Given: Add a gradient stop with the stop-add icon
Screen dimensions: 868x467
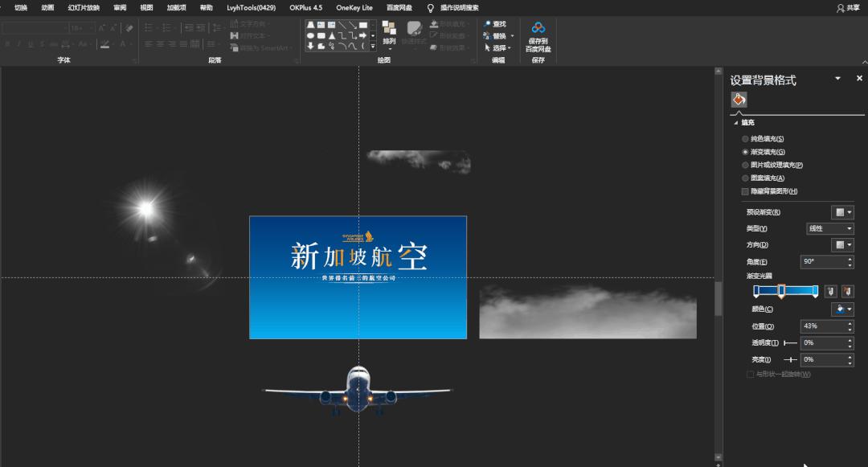Looking at the screenshot, I should coord(833,290).
